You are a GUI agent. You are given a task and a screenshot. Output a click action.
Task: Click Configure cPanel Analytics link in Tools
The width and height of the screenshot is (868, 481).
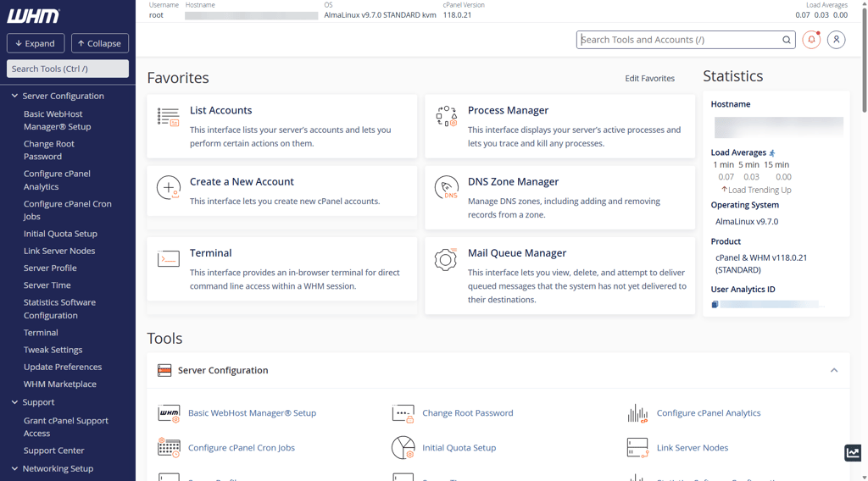[x=709, y=413]
